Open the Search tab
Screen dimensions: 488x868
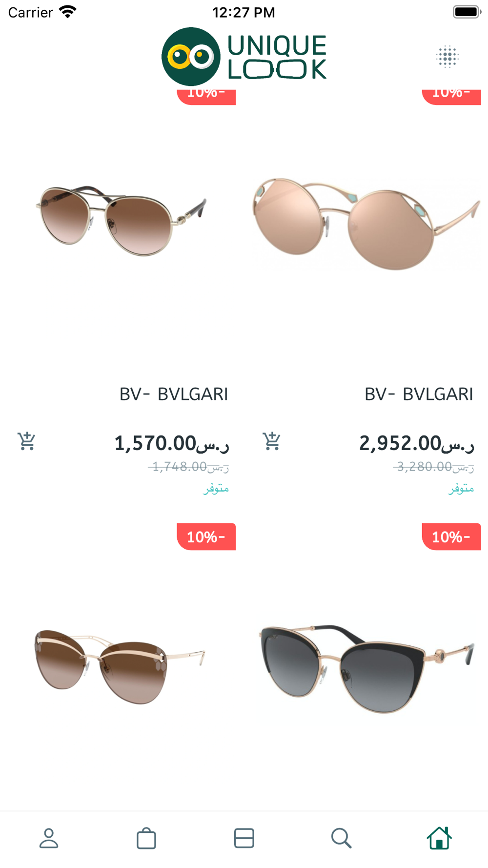[341, 838]
